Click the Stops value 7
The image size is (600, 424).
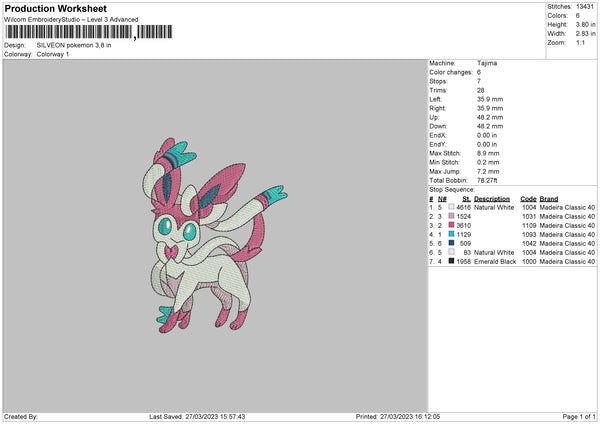pos(479,81)
